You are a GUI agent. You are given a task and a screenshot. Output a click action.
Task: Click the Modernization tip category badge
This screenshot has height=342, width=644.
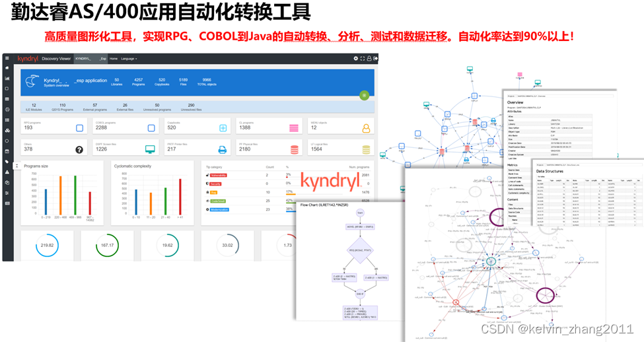click(x=219, y=210)
